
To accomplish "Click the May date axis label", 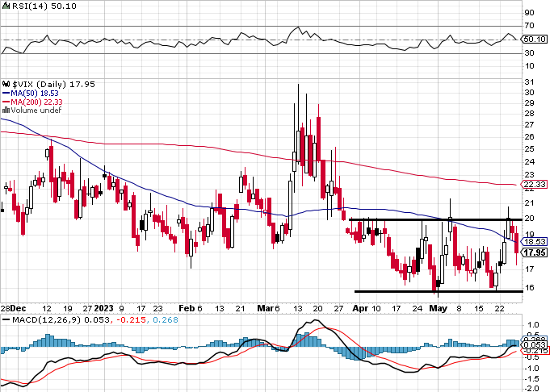I will 438,308.
